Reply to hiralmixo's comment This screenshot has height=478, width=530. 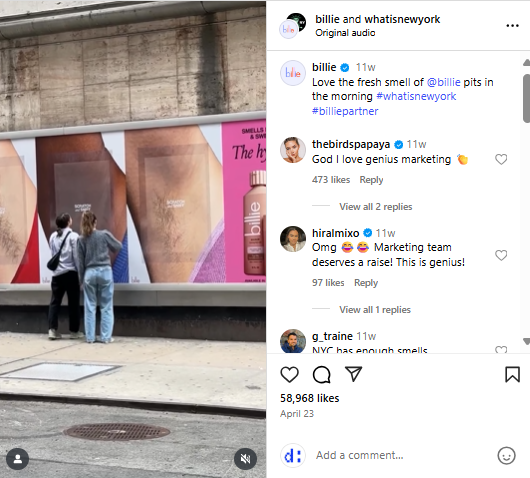point(366,283)
